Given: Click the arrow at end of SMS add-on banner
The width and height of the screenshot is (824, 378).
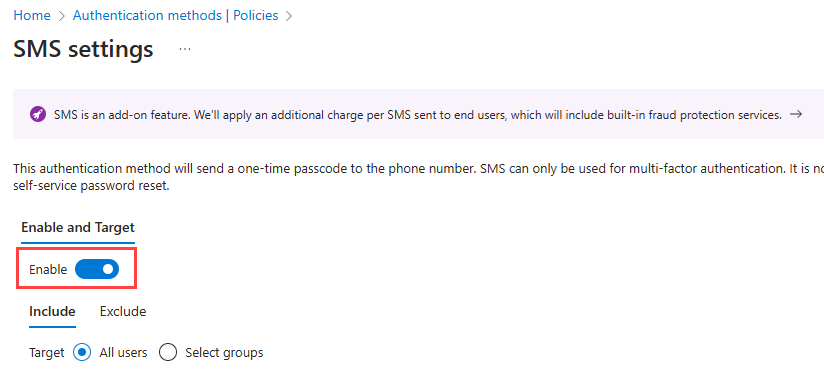Looking at the screenshot, I should [796, 114].
